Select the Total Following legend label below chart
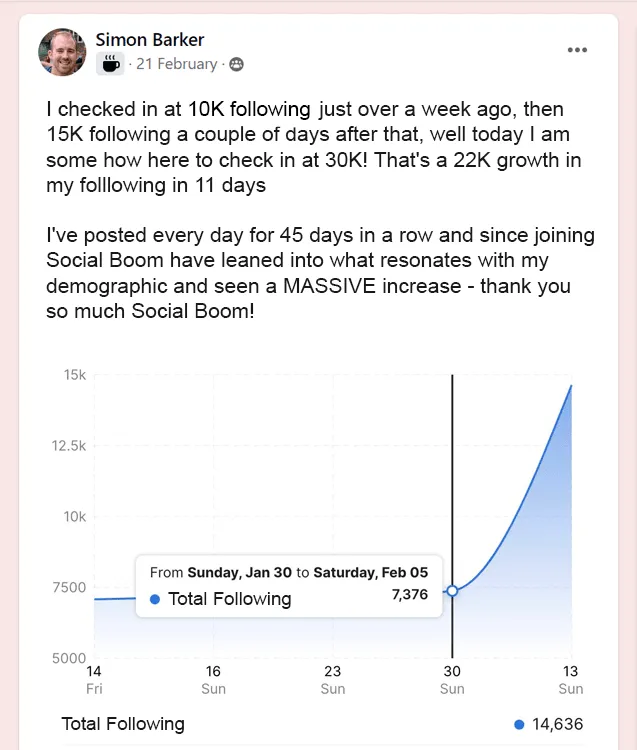Screen dimensions: 637x750 [123, 724]
